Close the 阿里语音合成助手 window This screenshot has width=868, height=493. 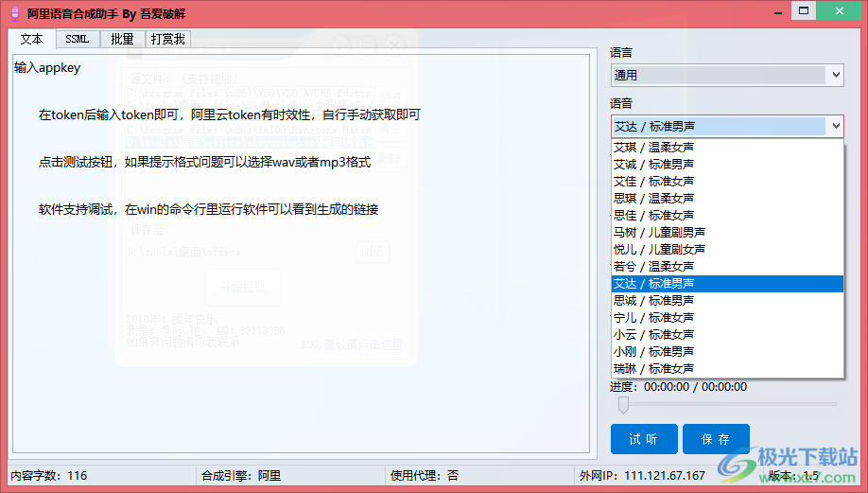pyautogui.click(x=840, y=11)
